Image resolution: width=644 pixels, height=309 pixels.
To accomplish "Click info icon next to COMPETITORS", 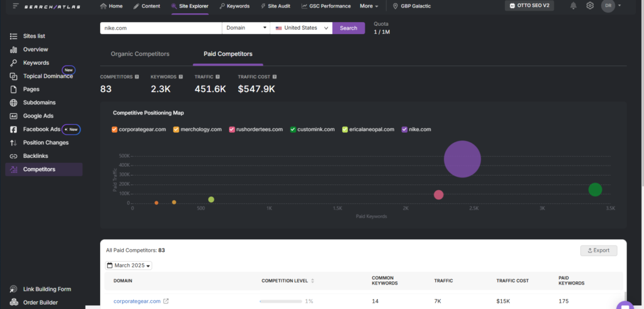I will click(x=136, y=77).
